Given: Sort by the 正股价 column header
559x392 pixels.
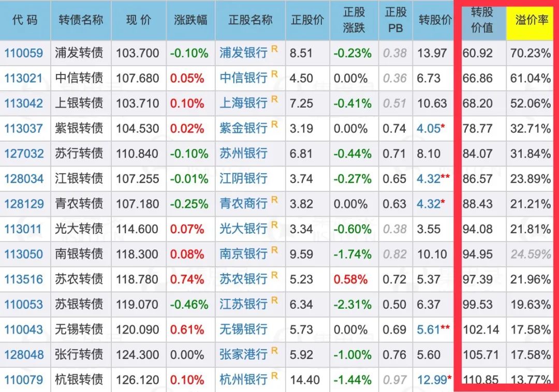Looking at the screenshot, I should click(x=307, y=20).
